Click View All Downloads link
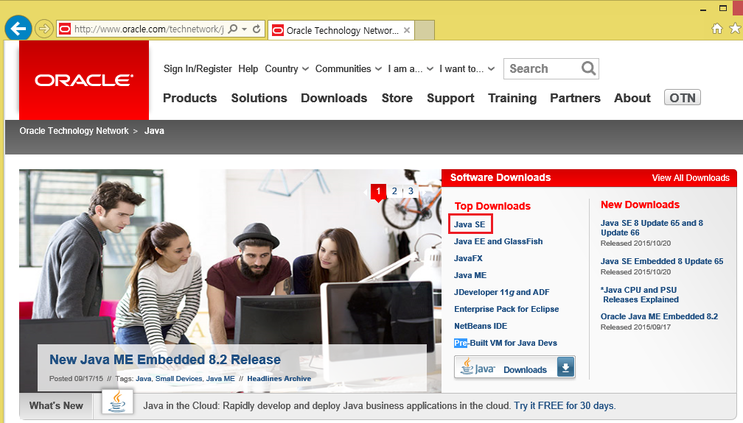 tap(690, 178)
